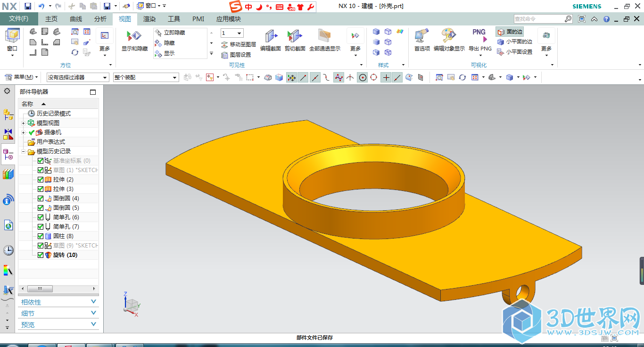Image resolution: width=644 pixels, height=347 pixels.
Task: Open 图层设置 (Layer Settings)
Action: coord(236,55)
